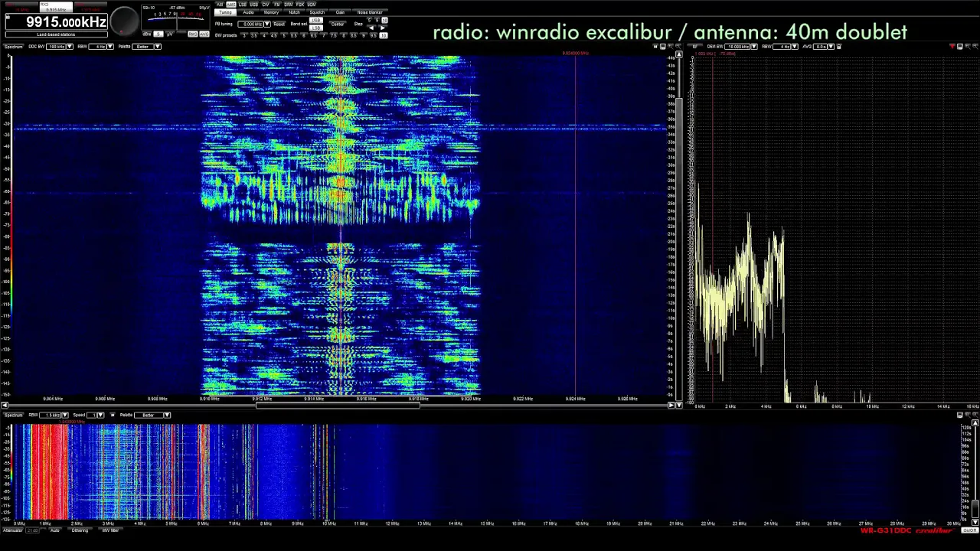Viewport: 980px width, 551px height.
Task: Pause the wideband spectrum waterfall
Action: tap(113, 415)
